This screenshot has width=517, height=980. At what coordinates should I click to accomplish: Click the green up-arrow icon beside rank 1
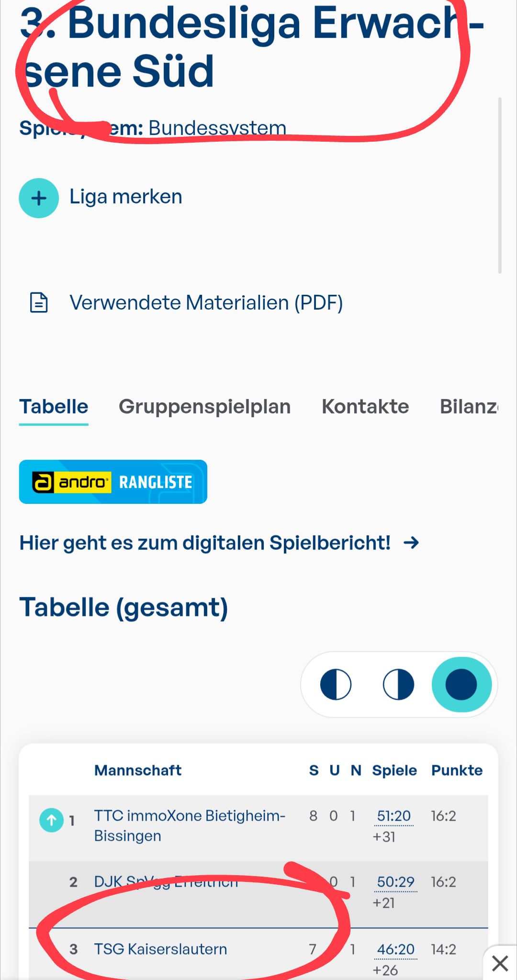pos(51,820)
